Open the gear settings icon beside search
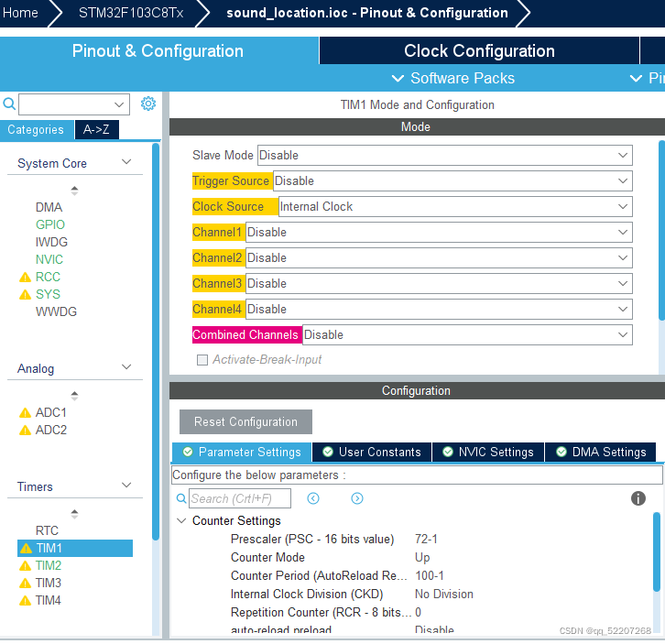The height and width of the screenshot is (644, 665). 148,104
